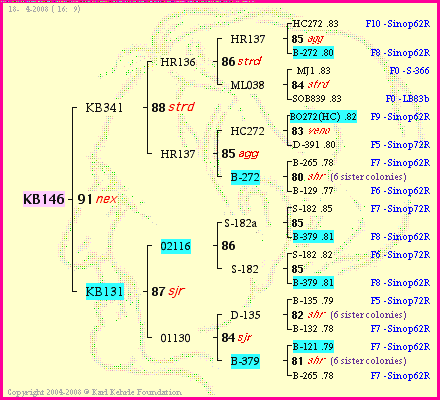Click the 83 veno label
Screen dimensions: 440x400
click(x=311, y=131)
